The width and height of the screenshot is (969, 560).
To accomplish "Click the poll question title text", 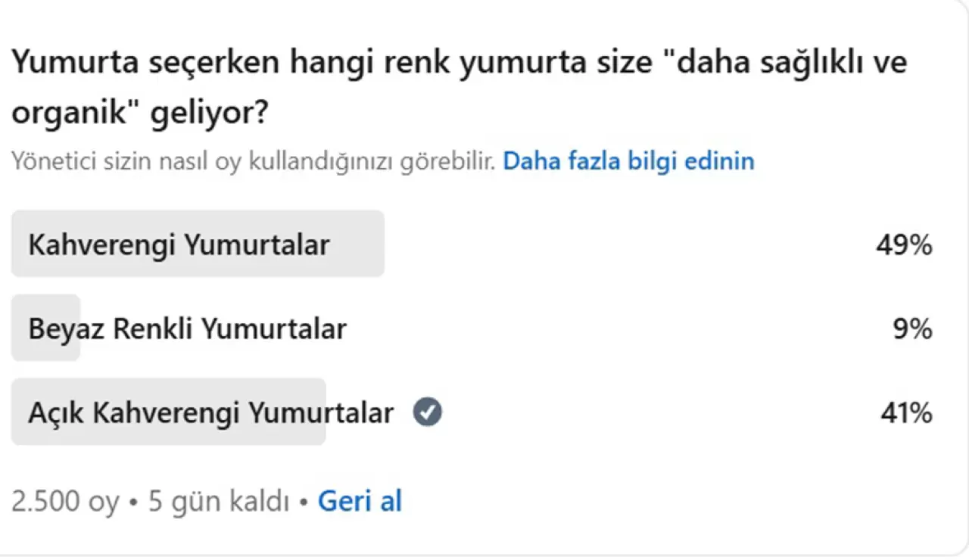I will point(459,88).
